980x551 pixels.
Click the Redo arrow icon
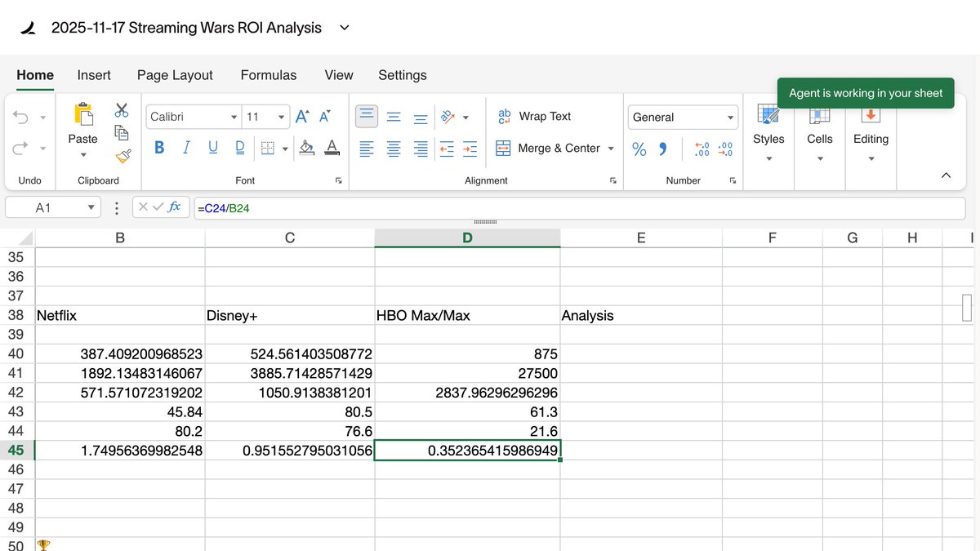click(x=20, y=148)
